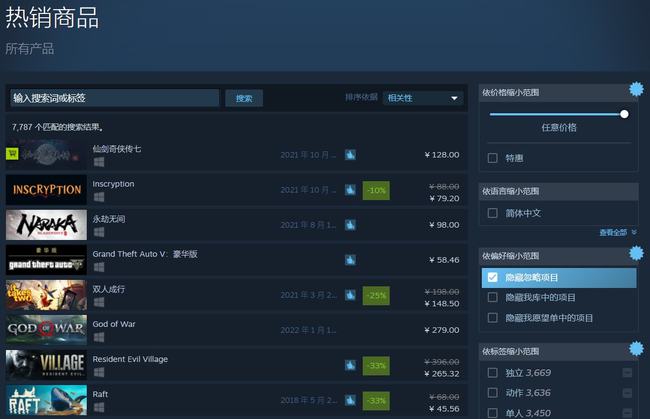Click the green cart icon on 仙剑奇侠传七 thumbnail
The image size is (650, 419).
coord(12,154)
